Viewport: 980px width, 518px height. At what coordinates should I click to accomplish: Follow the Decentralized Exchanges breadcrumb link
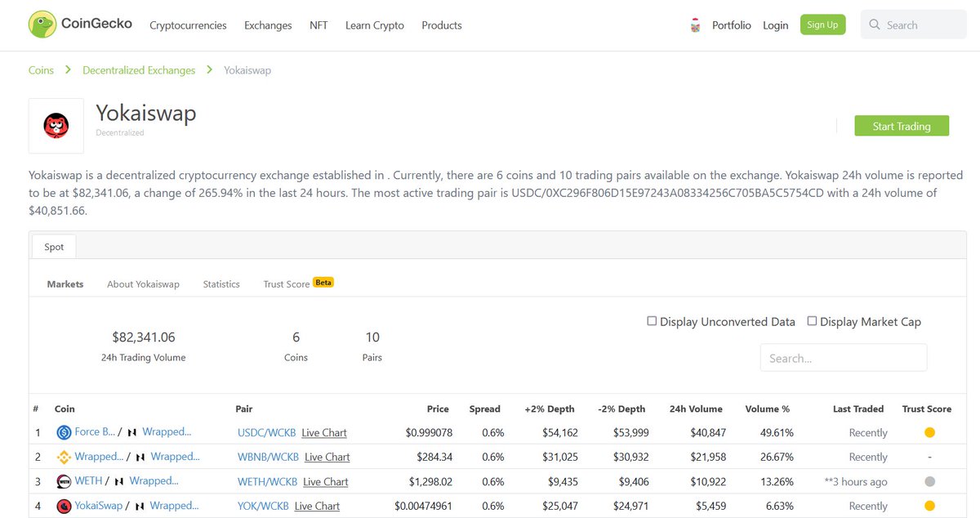click(x=139, y=70)
